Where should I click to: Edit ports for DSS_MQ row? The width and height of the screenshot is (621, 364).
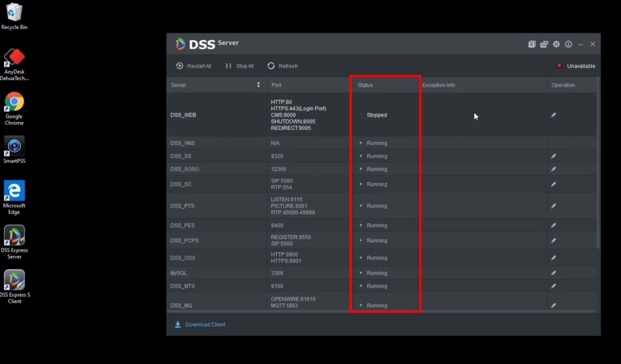(x=553, y=305)
